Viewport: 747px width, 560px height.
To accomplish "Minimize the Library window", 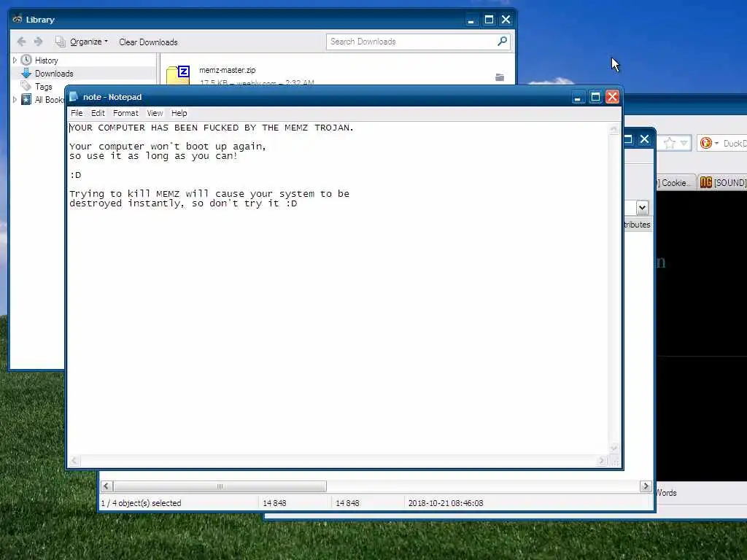I will 471,20.
